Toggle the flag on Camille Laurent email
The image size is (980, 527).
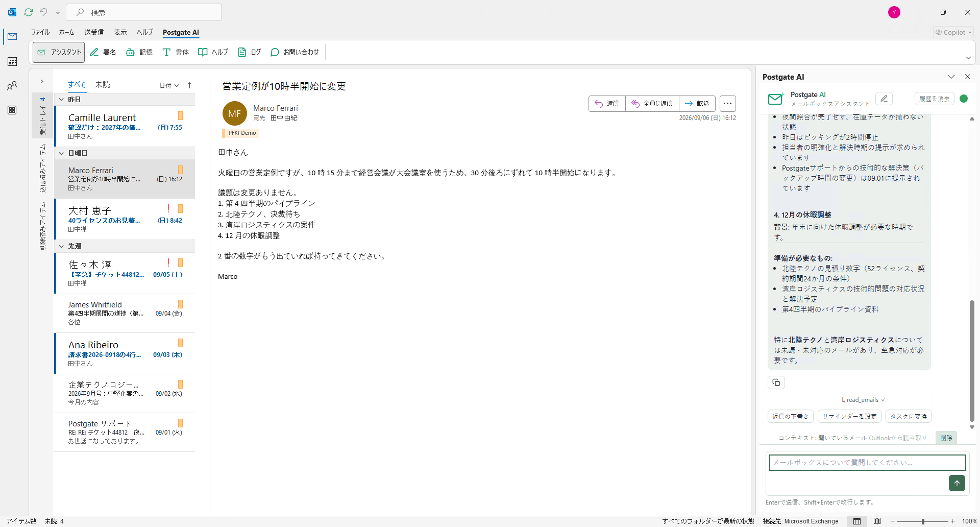pyautogui.click(x=180, y=116)
